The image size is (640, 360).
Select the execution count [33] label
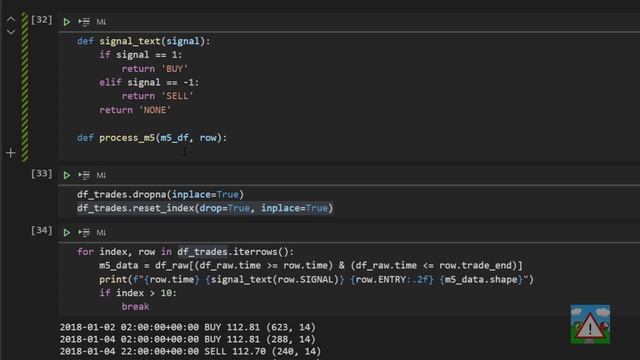[x=42, y=174]
